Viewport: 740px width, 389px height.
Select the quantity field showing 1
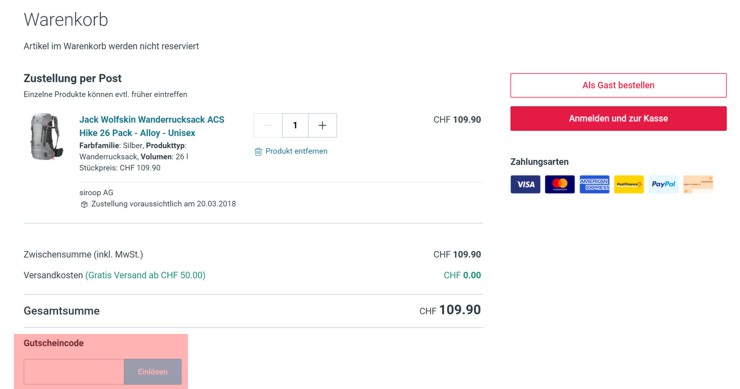tap(295, 126)
